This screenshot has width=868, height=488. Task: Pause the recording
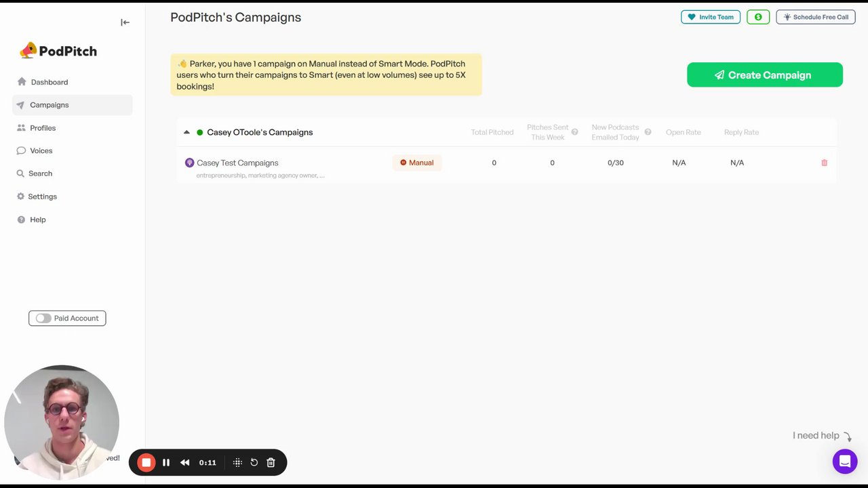[166, 462]
